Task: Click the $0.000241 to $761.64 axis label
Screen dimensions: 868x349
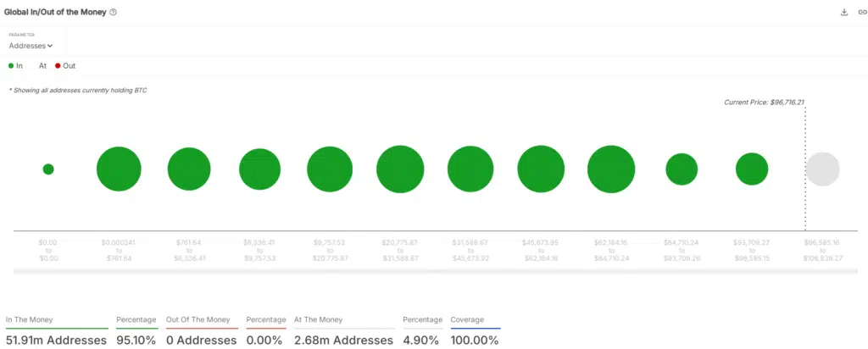Action: 119,251
